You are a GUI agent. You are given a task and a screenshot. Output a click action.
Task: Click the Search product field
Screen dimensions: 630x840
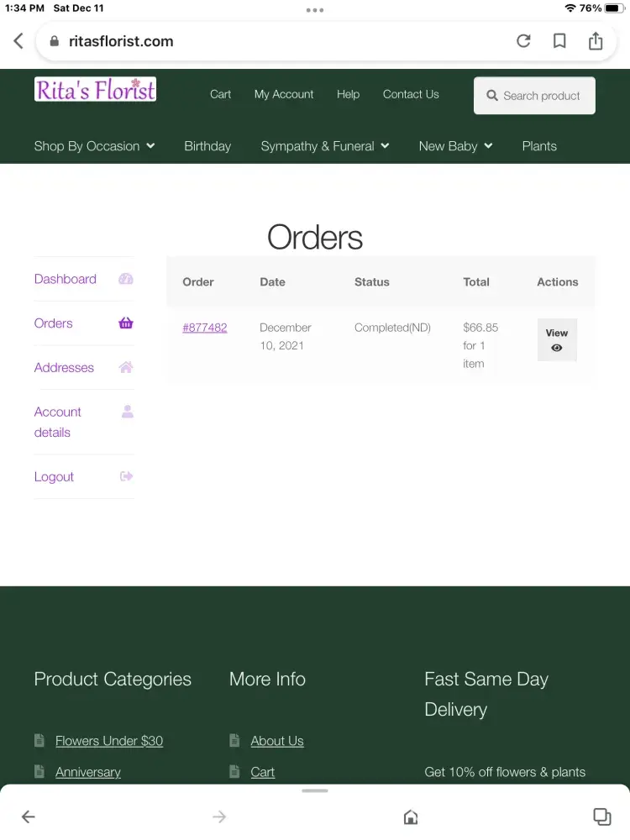click(534, 96)
